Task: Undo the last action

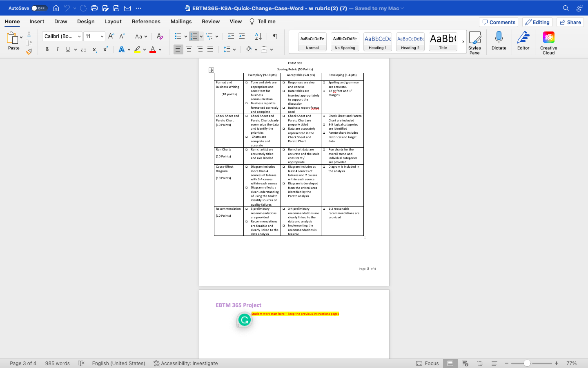Action: coord(67,8)
